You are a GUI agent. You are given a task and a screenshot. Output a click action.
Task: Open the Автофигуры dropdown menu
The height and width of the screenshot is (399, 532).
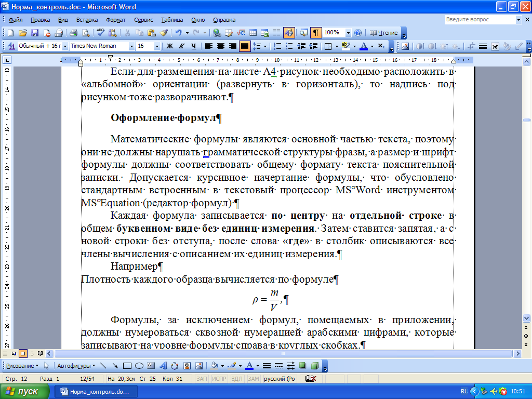tap(76, 366)
